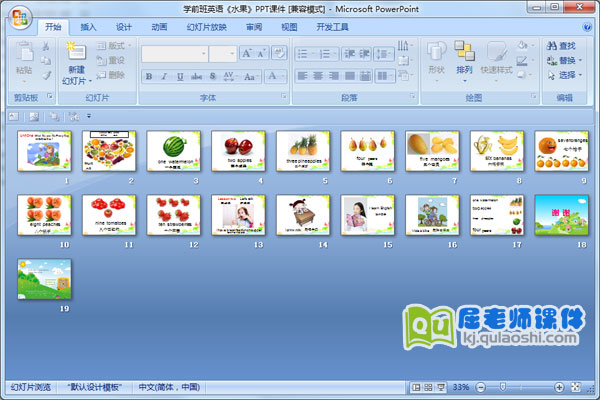Click the Format Painter brush icon
This screenshot has height=400, width=600.
tap(46, 75)
